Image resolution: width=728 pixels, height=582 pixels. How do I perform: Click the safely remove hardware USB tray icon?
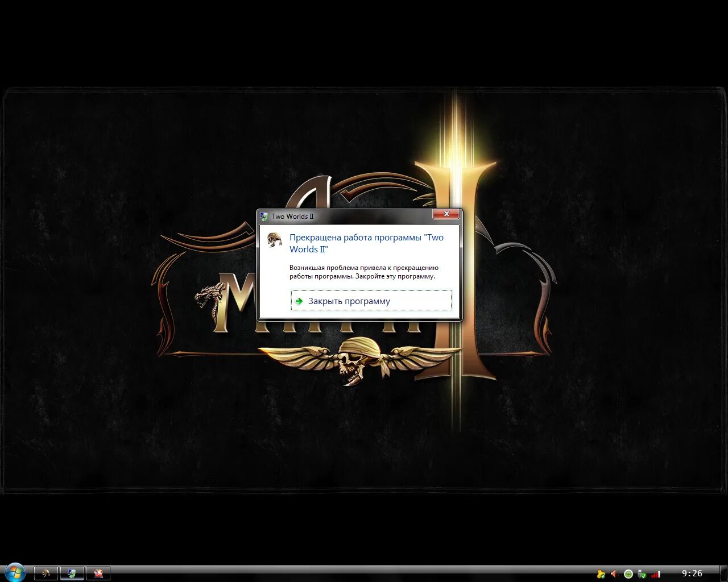[642, 574]
